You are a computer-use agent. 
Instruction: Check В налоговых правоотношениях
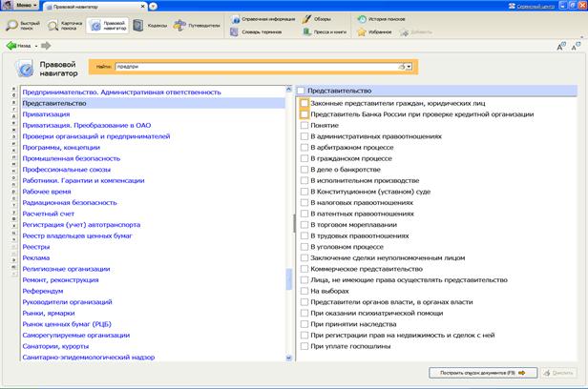[304, 202]
